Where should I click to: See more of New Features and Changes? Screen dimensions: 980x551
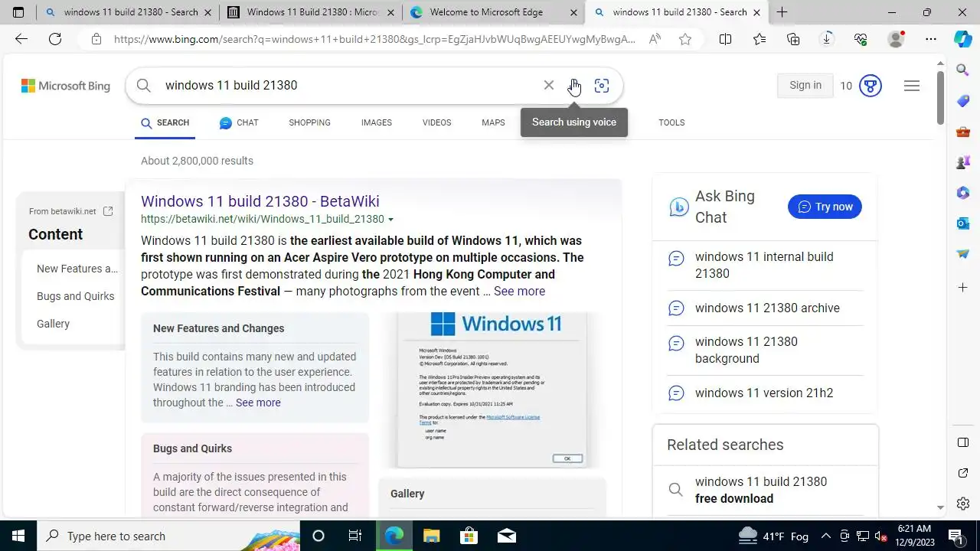[x=258, y=403]
